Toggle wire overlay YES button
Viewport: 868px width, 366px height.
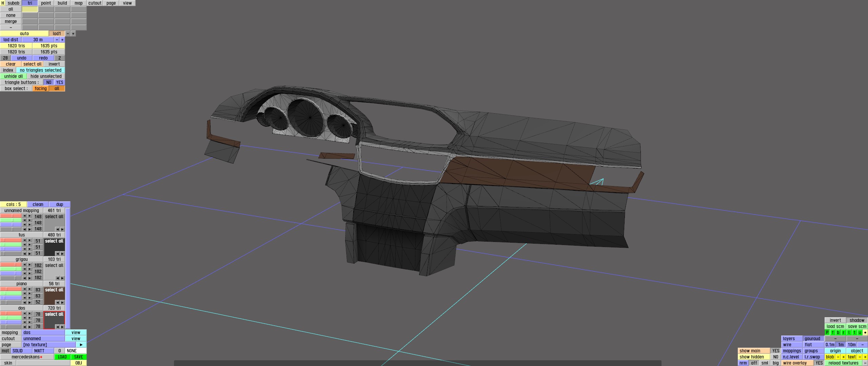[x=819, y=363]
